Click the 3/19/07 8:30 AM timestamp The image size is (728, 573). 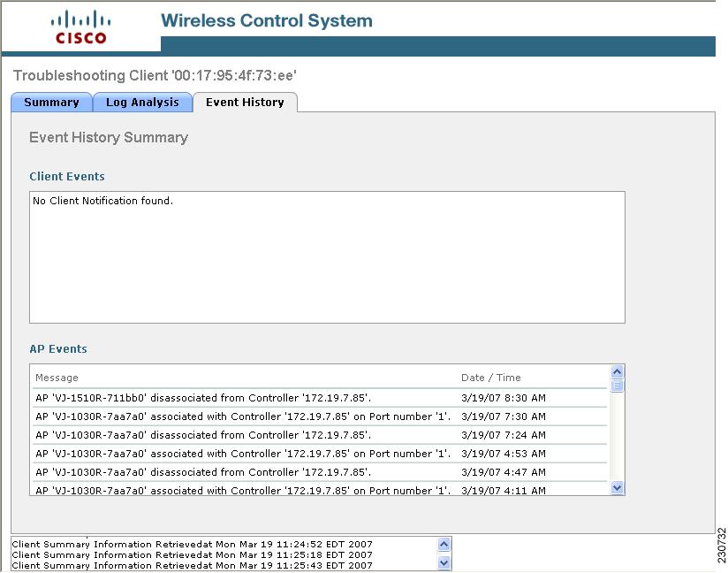504,398
